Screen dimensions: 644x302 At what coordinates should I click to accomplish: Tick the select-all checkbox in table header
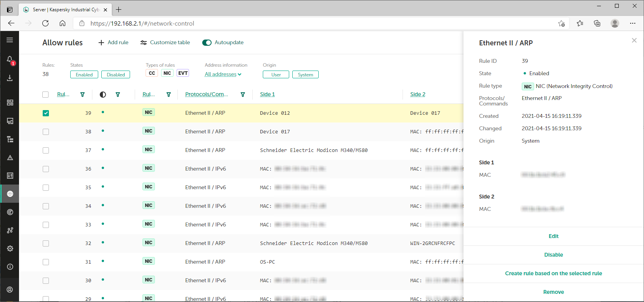point(45,95)
